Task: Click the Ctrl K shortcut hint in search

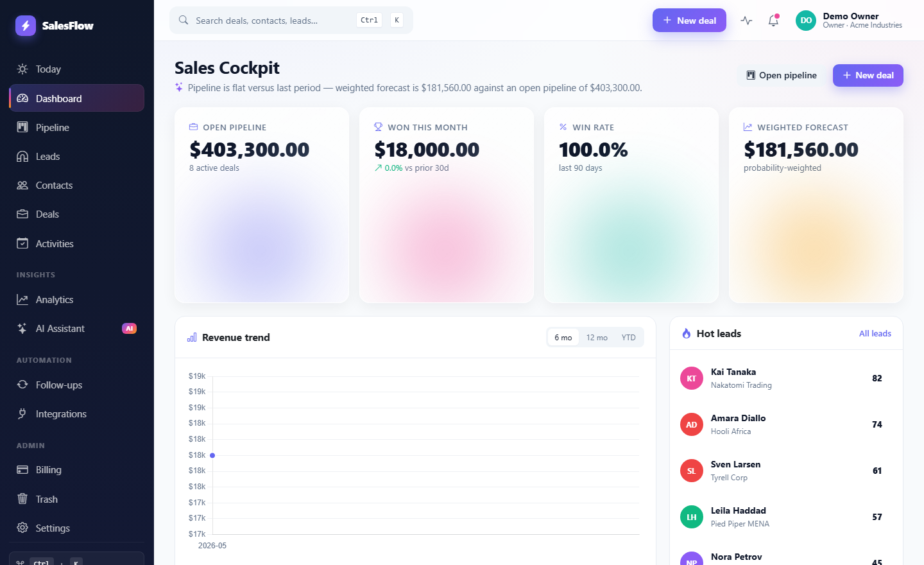Action: (x=380, y=20)
